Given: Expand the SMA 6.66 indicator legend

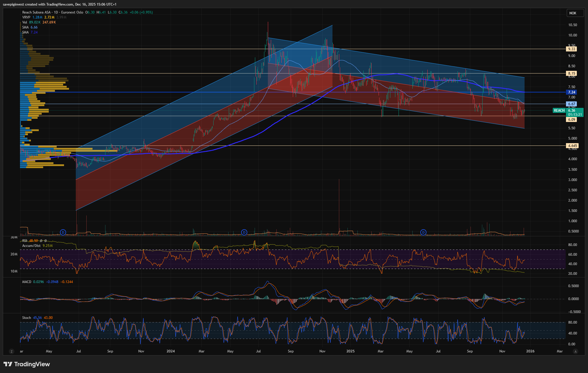Looking at the screenshot, I should pos(26,27).
